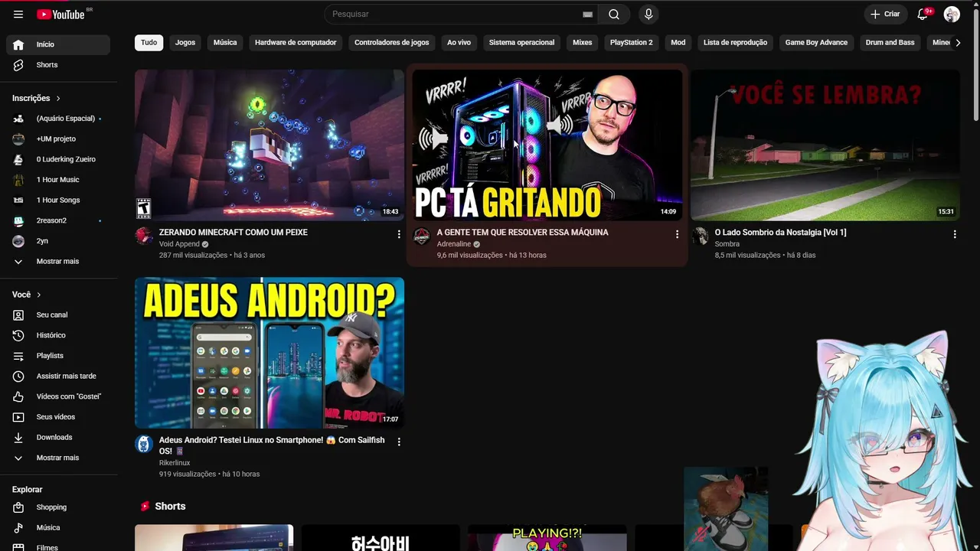Go to Início in sidebar
The width and height of the screenshot is (980, 551).
58,44
